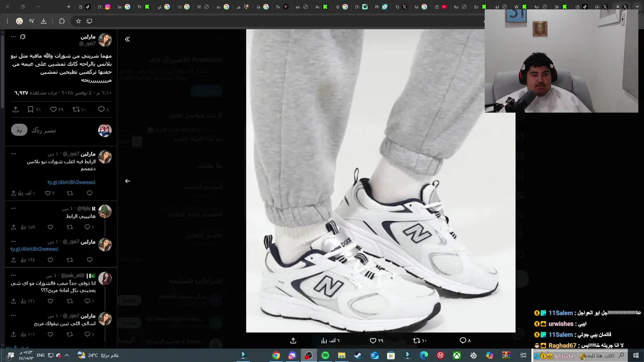Viewport: 644px width, 362px height.
Task: Open profile avatar of user @pak_x00
Action: 105,279
